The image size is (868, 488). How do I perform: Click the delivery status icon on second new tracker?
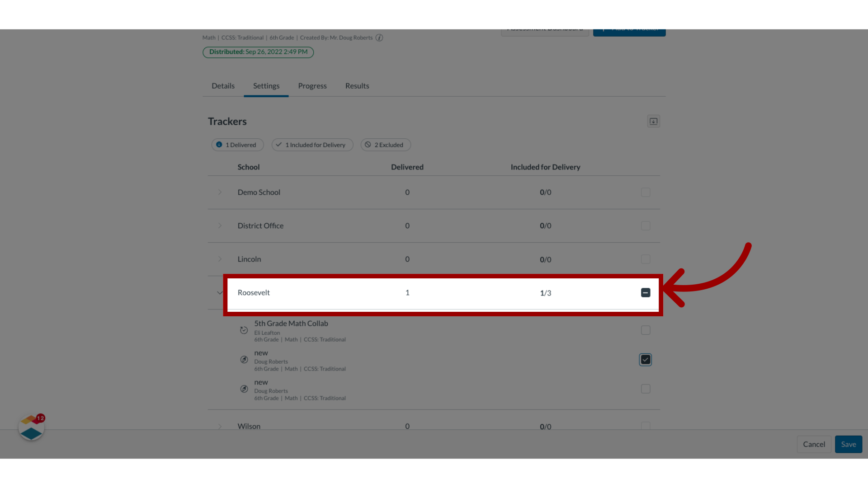tap(243, 389)
